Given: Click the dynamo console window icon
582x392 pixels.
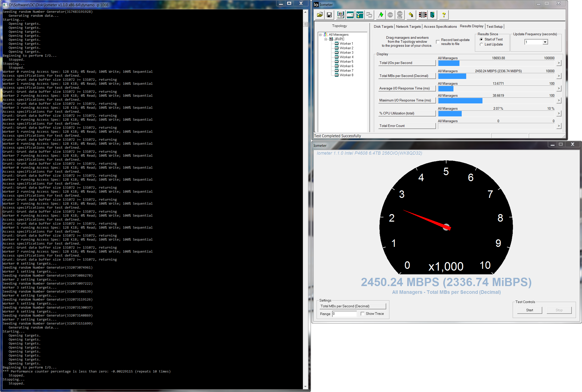Looking at the screenshot, I should 5,5.
